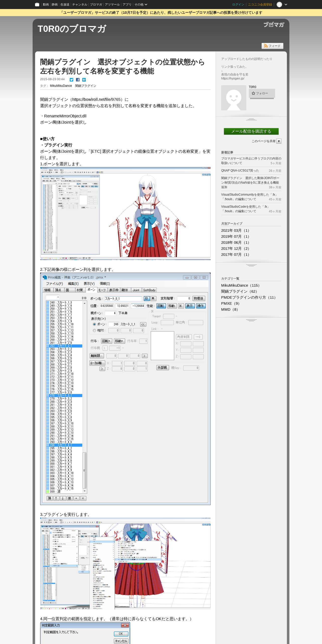
Task: Open the T0R0 profile avatar image
Action: 234,98
